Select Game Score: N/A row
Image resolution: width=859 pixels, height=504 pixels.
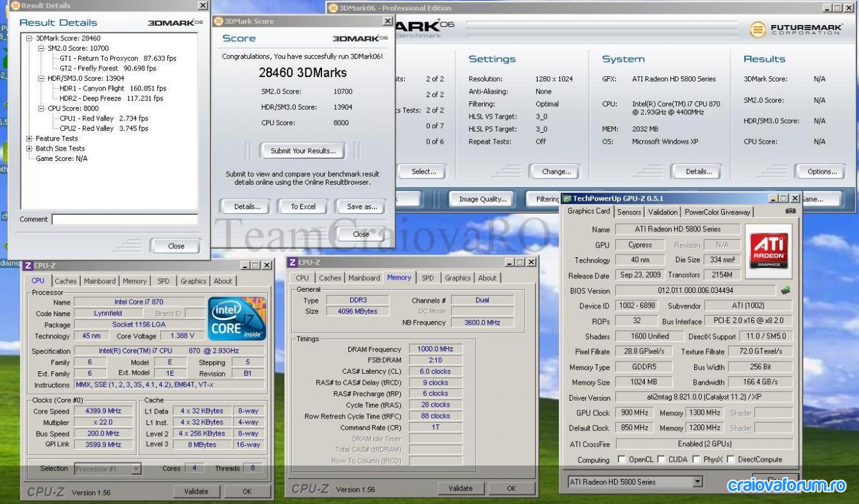click(61, 158)
